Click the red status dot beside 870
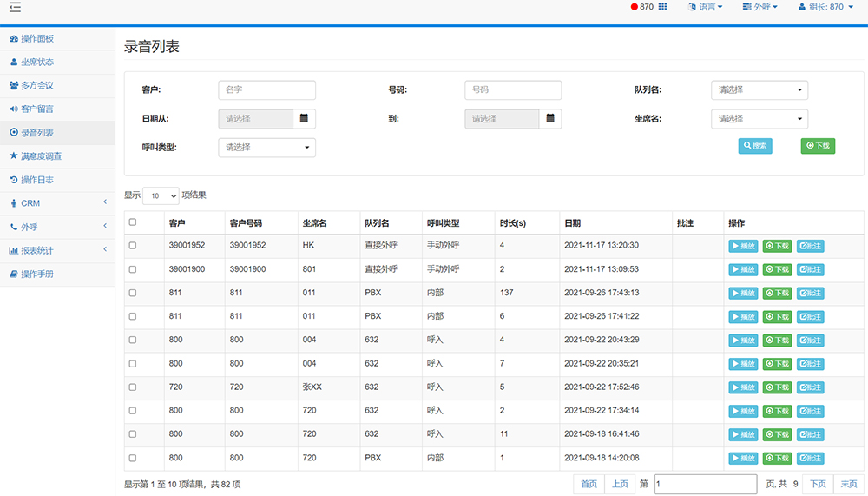The height and width of the screenshot is (496, 868). point(634,7)
